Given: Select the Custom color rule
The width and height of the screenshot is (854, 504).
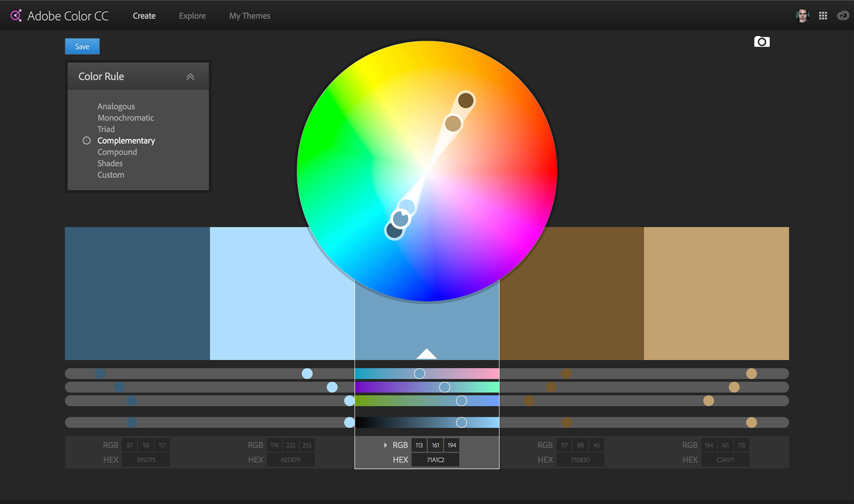Looking at the screenshot, I should [x=111, y=175].
